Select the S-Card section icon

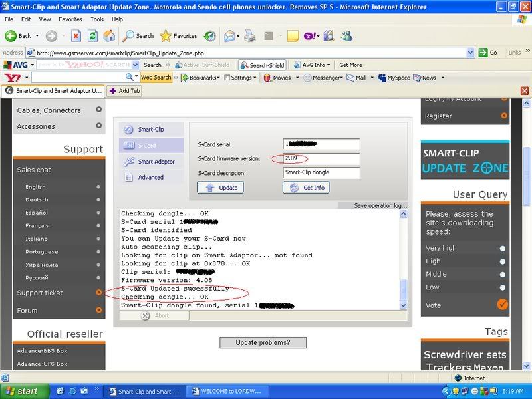[128, 146]
